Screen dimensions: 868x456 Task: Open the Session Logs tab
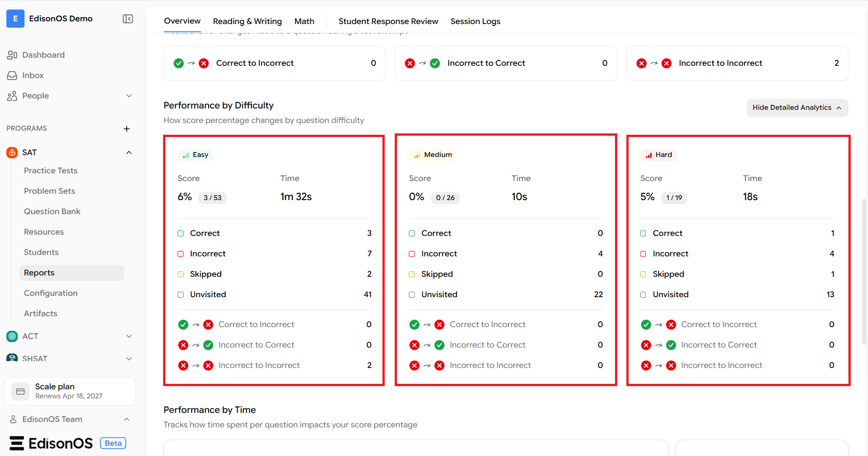[x=475, y=21]
